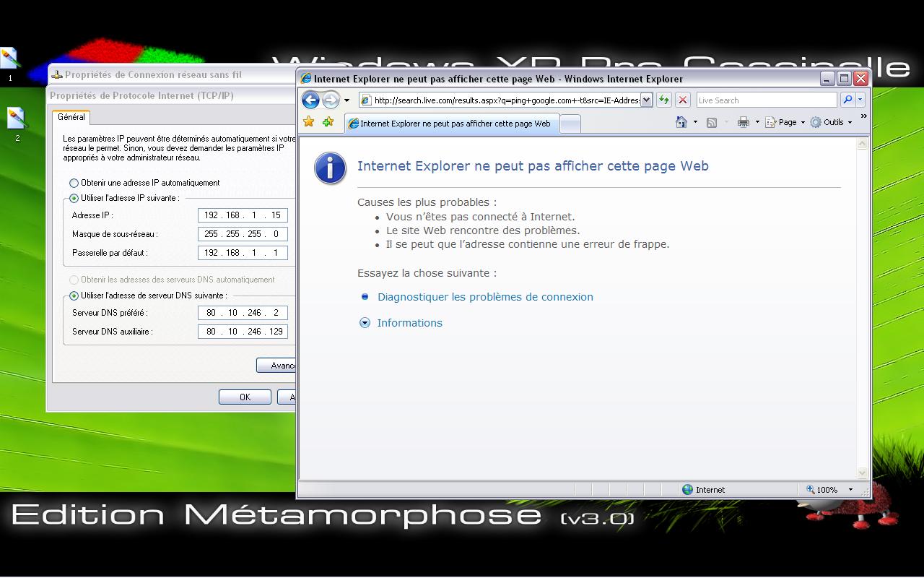Click the Passerelle par défaut field

(x=243, y=253)
